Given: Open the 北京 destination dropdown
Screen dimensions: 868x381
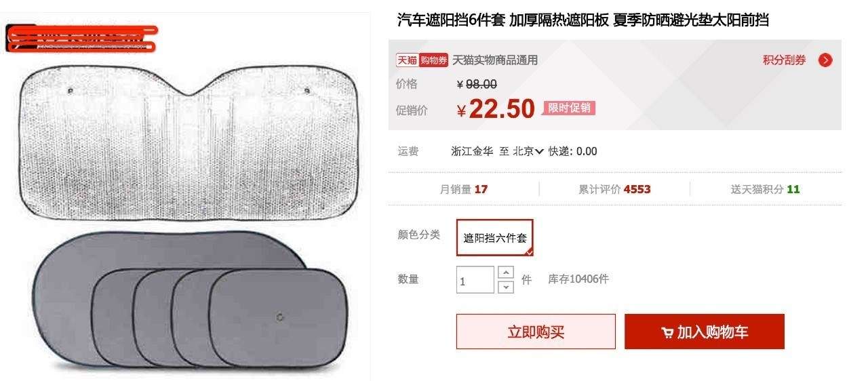Looking at the screenshot, I should 528,151.
